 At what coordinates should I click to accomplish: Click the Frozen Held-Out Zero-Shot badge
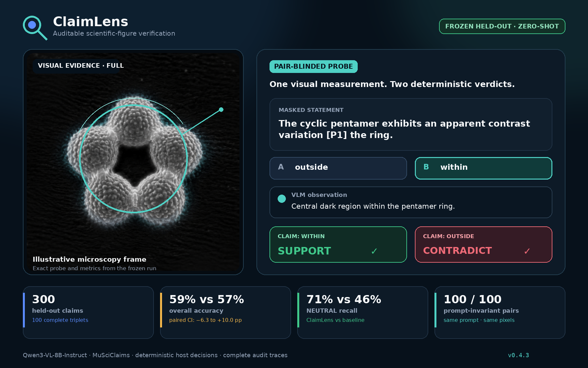[502, 26]
